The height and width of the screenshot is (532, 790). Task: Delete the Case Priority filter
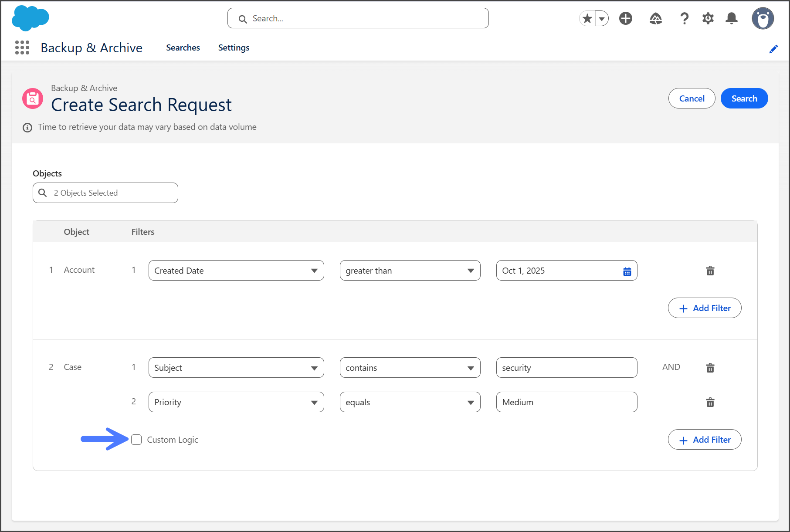(710, 402)
